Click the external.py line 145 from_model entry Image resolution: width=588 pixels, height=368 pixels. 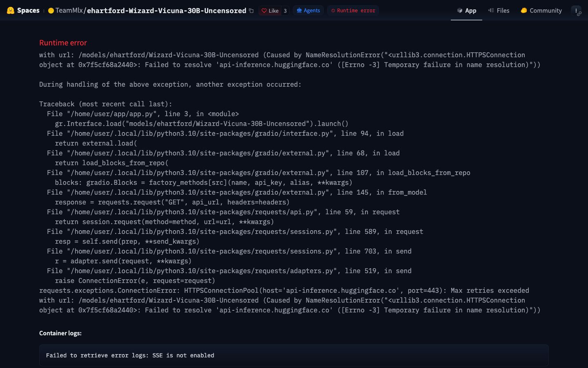pos(237,192)
